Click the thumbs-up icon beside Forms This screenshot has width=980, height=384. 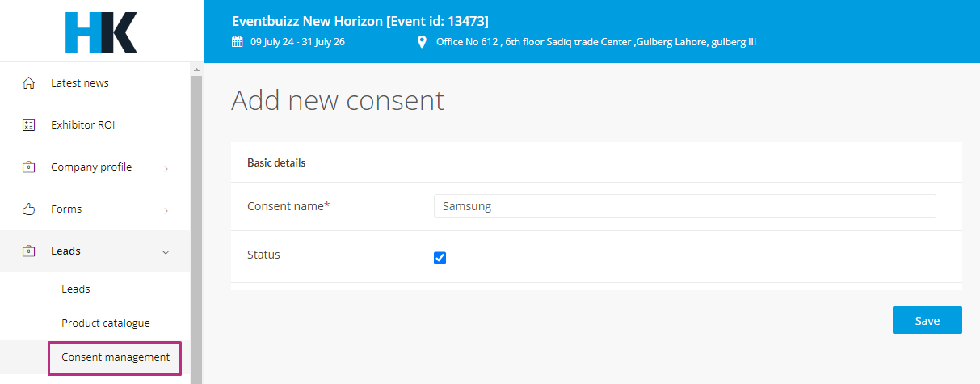pyautogui.click(x=29, y=209)
